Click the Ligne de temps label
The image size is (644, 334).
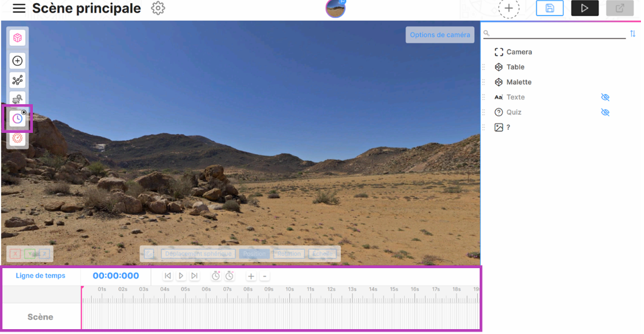41,275
